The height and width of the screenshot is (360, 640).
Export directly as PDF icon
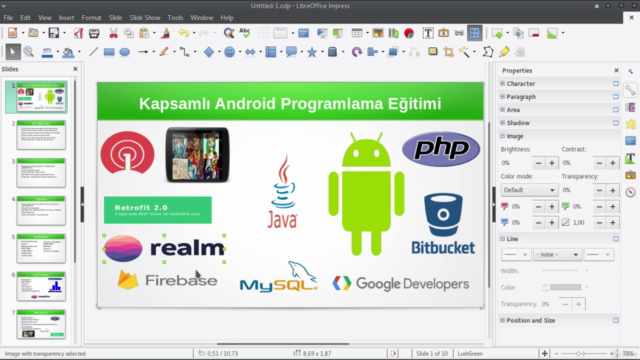pyautogui.click(x=78, y=33)
